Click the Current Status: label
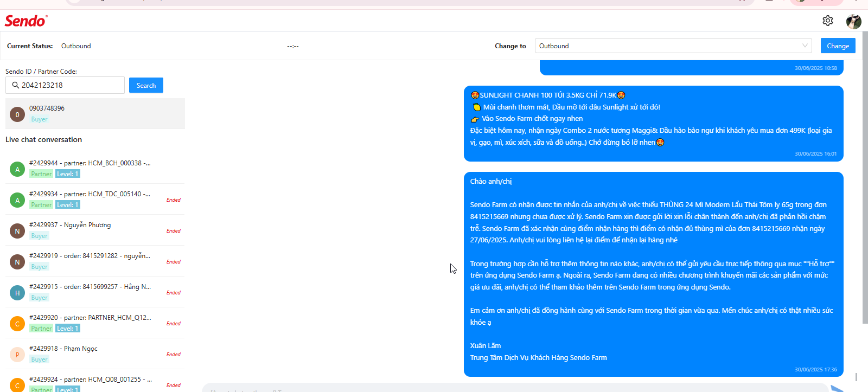Screen dimensions: 868x392 click(30, 46)
